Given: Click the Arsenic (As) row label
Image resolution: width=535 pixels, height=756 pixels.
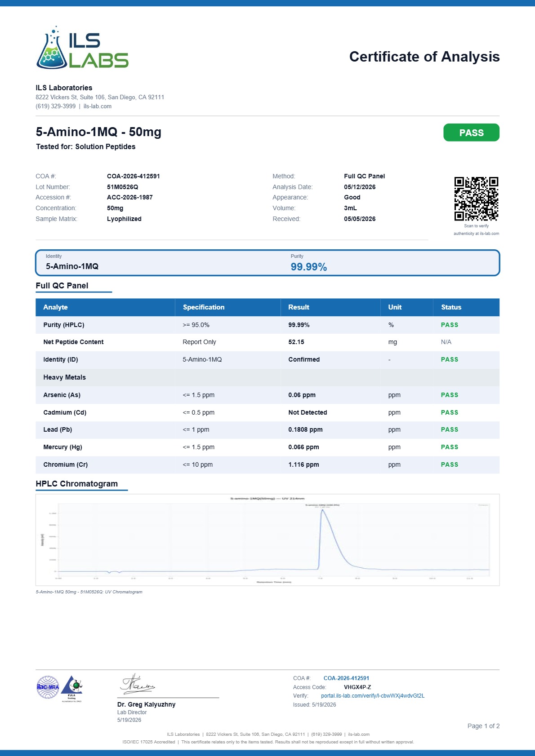Looking at the screenshot, I should [x=62, y=395].
